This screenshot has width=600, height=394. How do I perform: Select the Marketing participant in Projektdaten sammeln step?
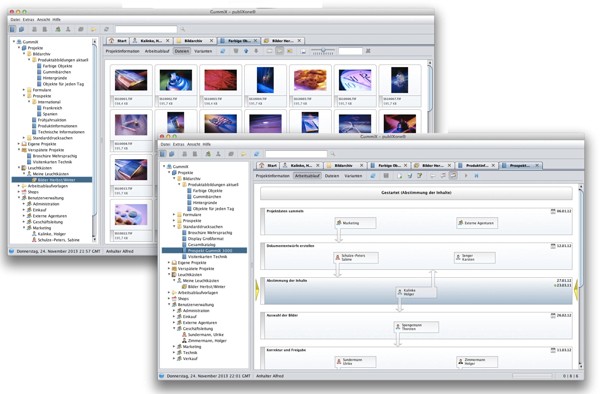tap(355, 223)
